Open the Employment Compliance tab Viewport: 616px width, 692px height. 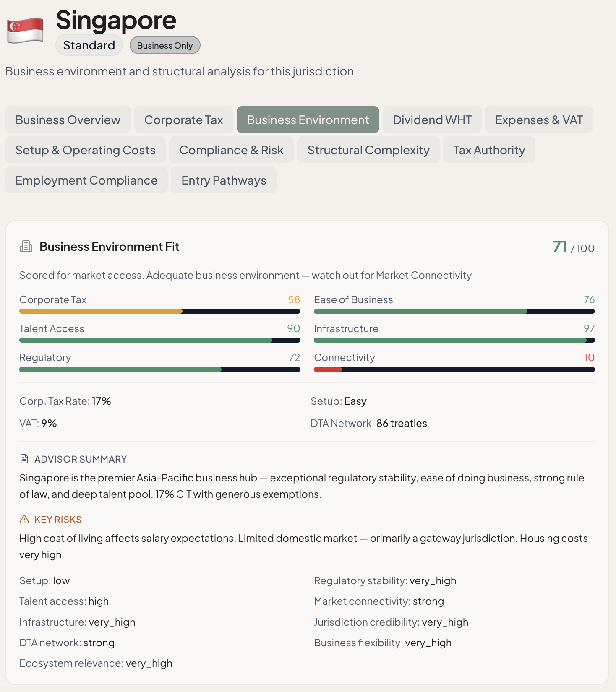click(x=86, y=180)
